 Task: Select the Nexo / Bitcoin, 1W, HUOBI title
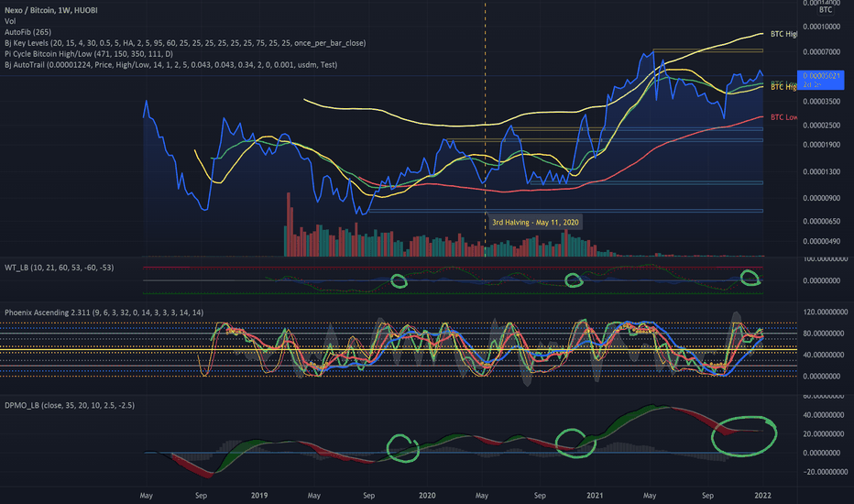[51, 10]
